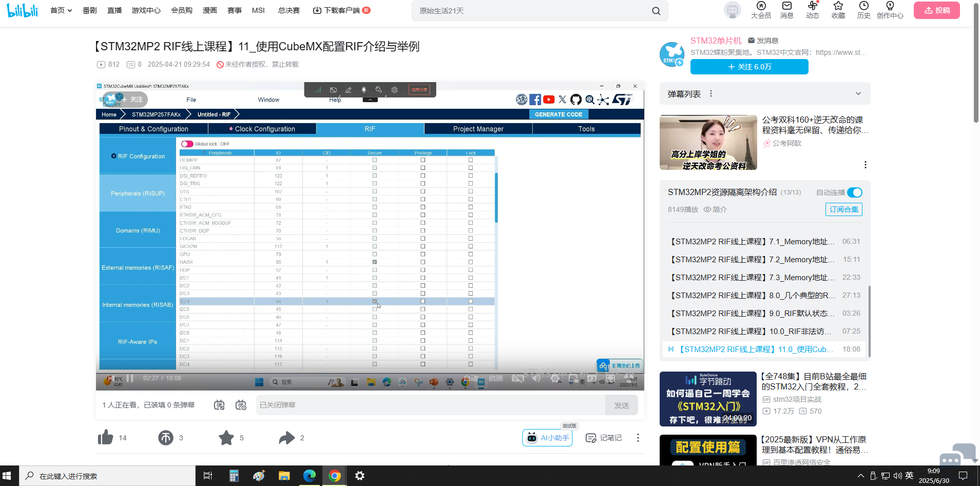
Task: Open 动态 feed
Action: [x=812, y=10]
